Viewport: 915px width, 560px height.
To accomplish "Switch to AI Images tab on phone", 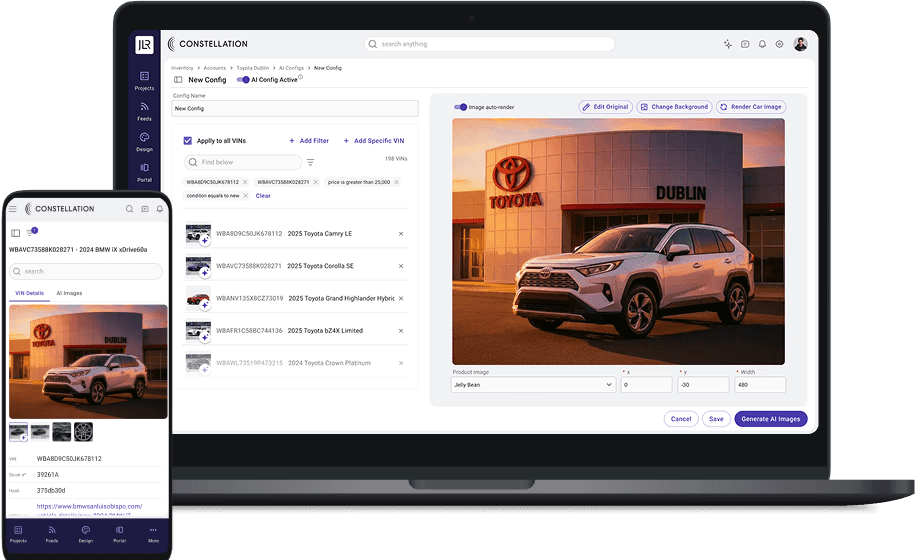I will [x=69, y=293].
